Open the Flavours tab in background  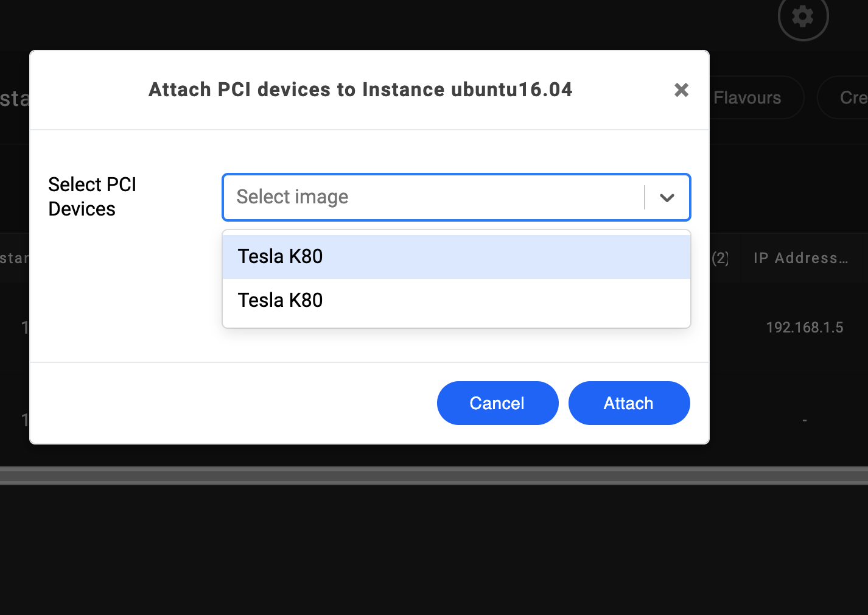click(747, 97)
